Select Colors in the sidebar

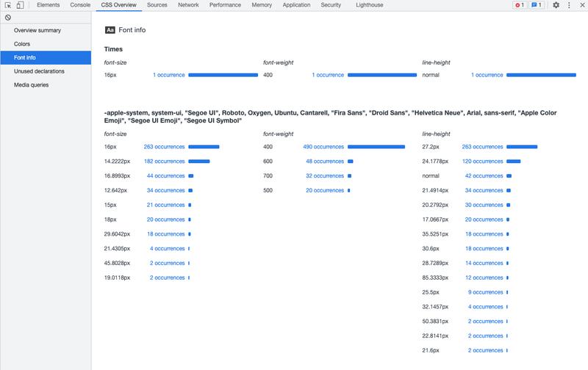coord(22,44)
